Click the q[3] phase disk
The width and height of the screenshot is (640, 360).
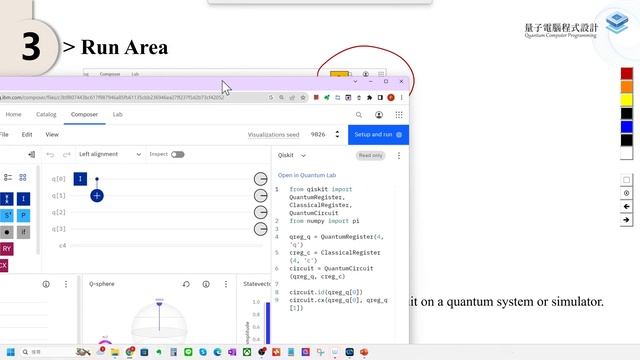coord(260,229)
